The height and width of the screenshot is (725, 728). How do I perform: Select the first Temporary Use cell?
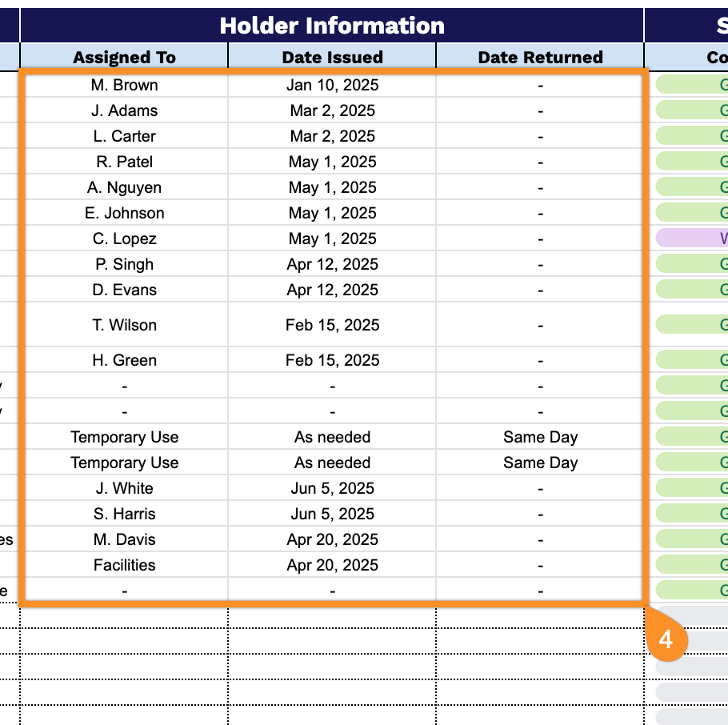click(124, 437)
